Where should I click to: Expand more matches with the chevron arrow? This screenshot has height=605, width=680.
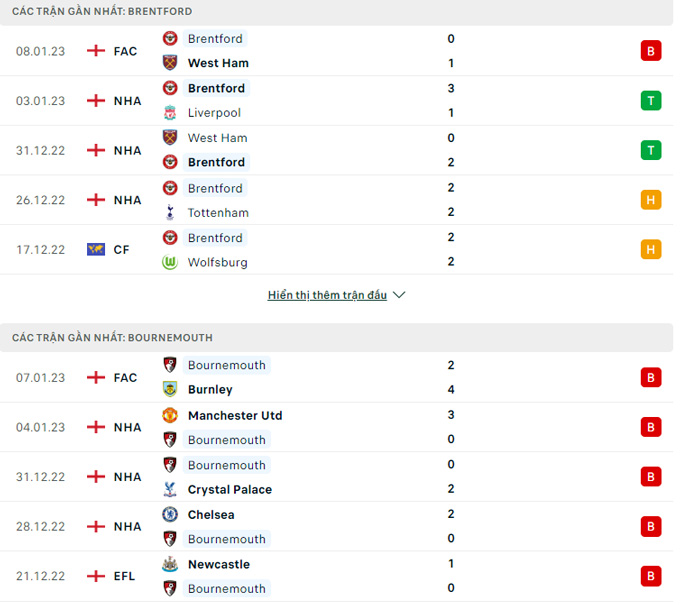399,295
